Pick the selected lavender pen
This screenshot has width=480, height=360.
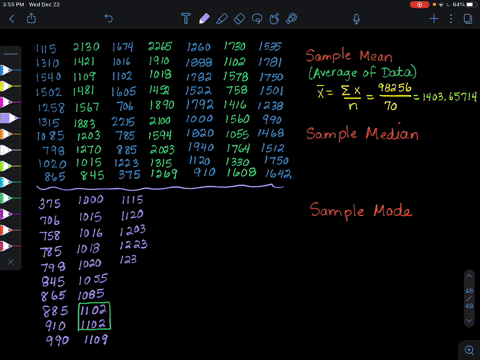pos(9,118)
